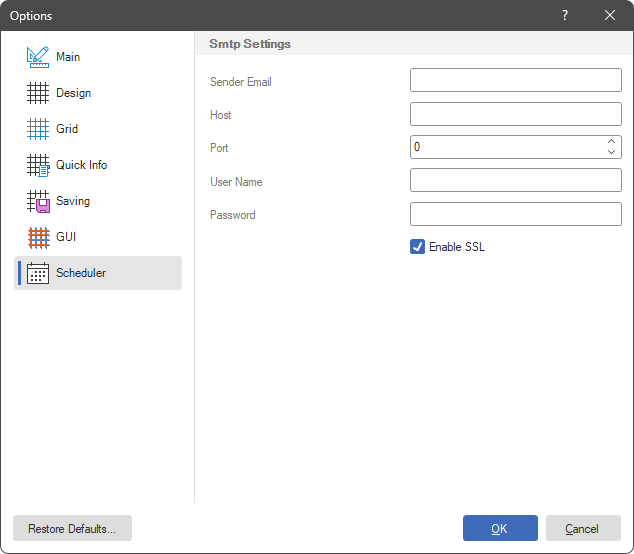Click the help question mark icon
This screenshot has height=554, width=634.
565,15
